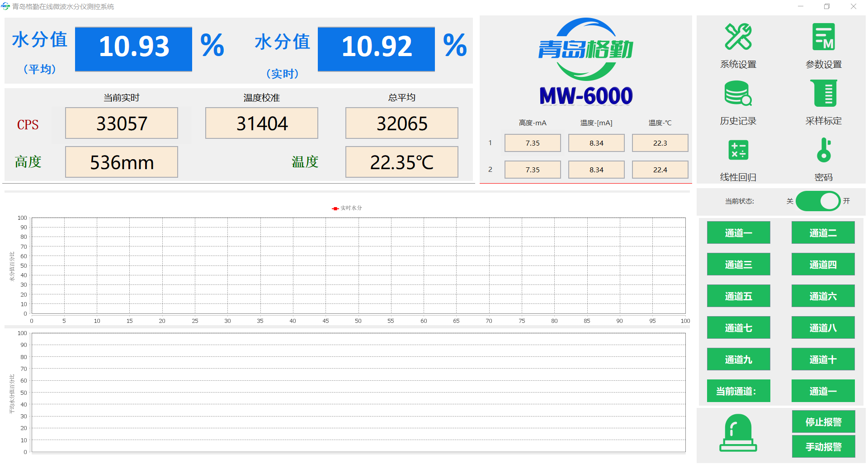Open System Settings wrench icon

(738, 37)
